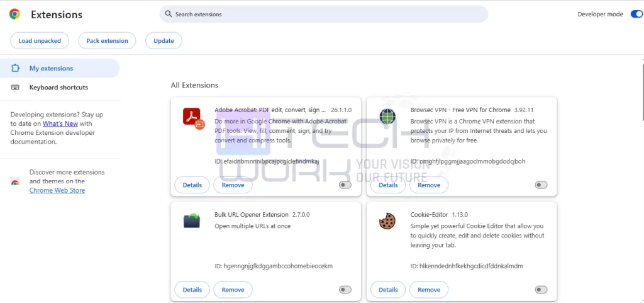Click the Keyboard shortcuts keyboard icon
This screenshot has width=644, height=303.
15,87
